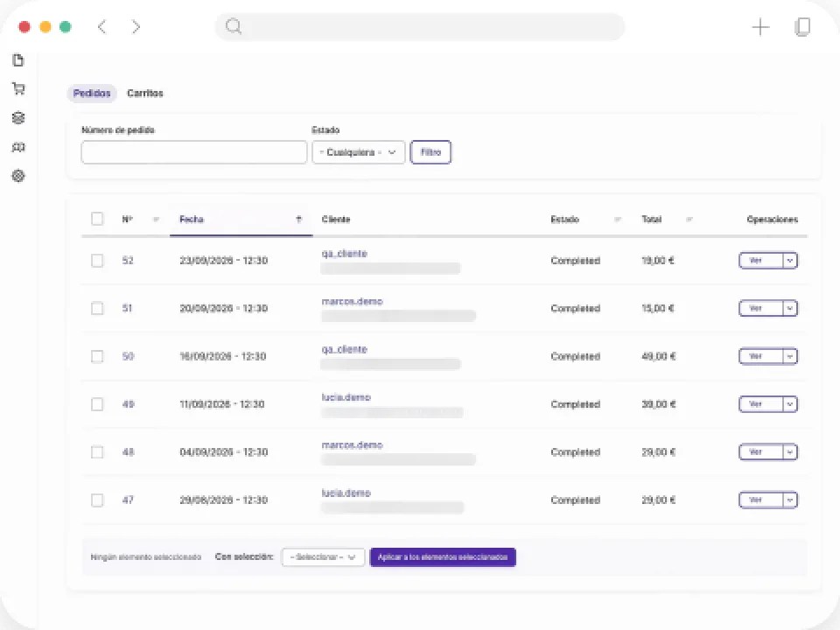Click the Número de pedido input field
The width and height of the screenshot is (840, 630).
click(194, 152)
